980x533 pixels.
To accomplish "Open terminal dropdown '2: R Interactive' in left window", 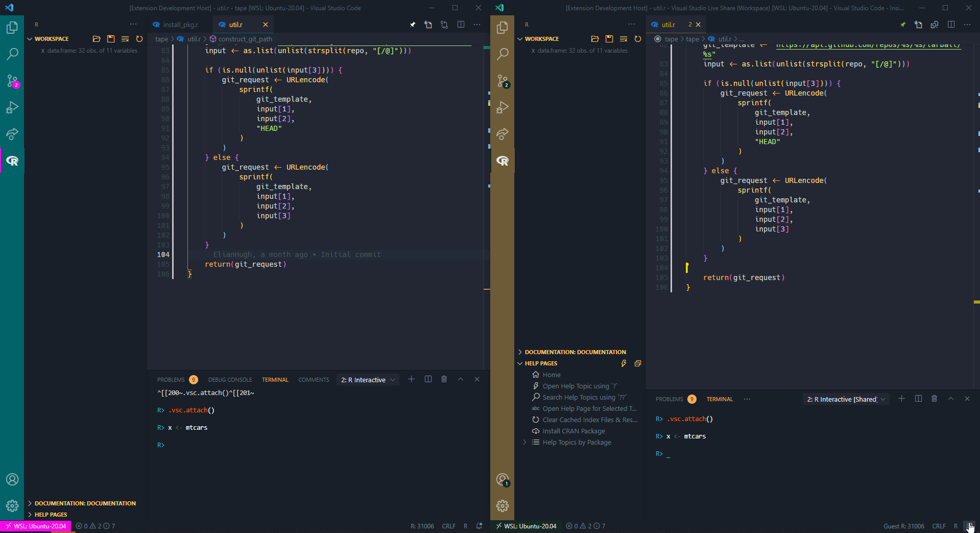I will (x=368, y=380).
